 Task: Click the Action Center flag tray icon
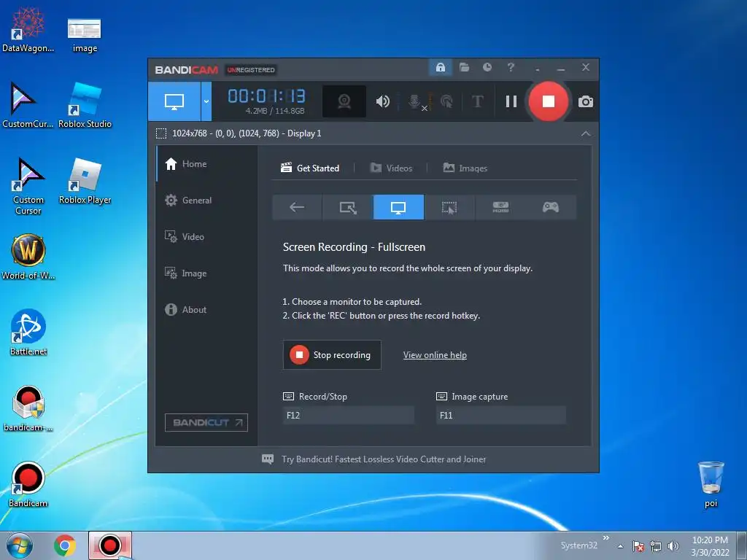638,546
